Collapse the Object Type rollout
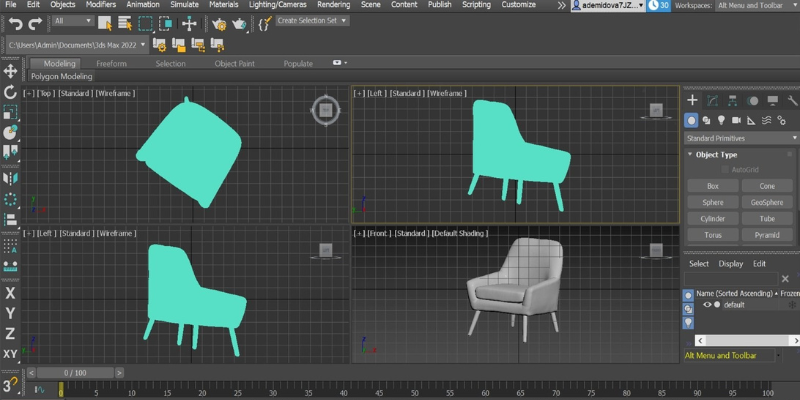This screenshot has width=800, height=400. [x=715, y=155]
